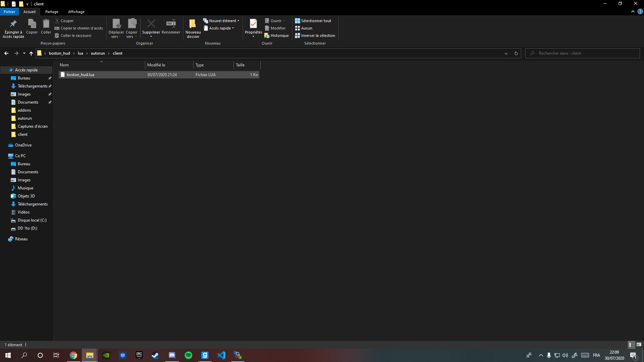Open recent locations dropdown arrow
The width and height of the screenshot is (644, 362).
pos(24,53)
